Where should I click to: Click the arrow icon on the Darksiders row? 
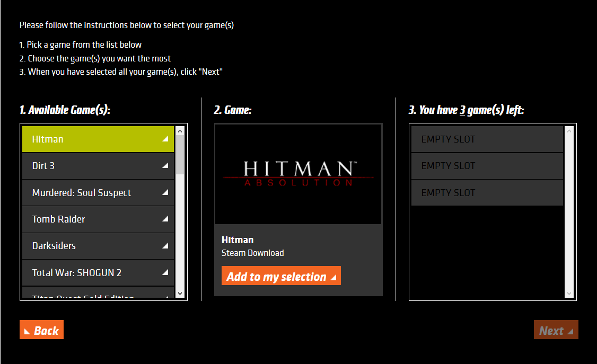point(165,246)
